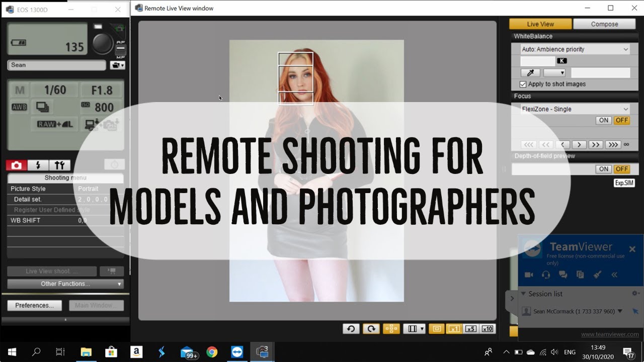Click the TeamViewer video camera icon
Screen dimensions: 644x362
coord(529,275)
